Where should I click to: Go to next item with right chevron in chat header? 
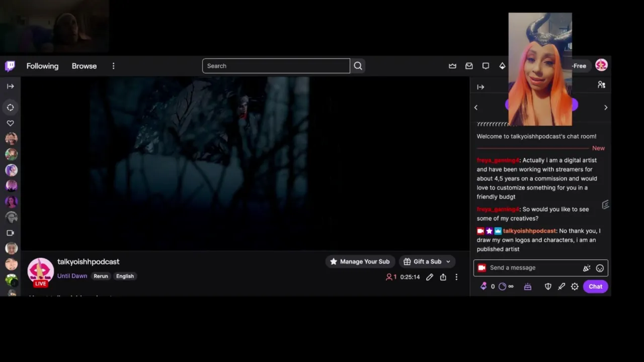point(606,107)
